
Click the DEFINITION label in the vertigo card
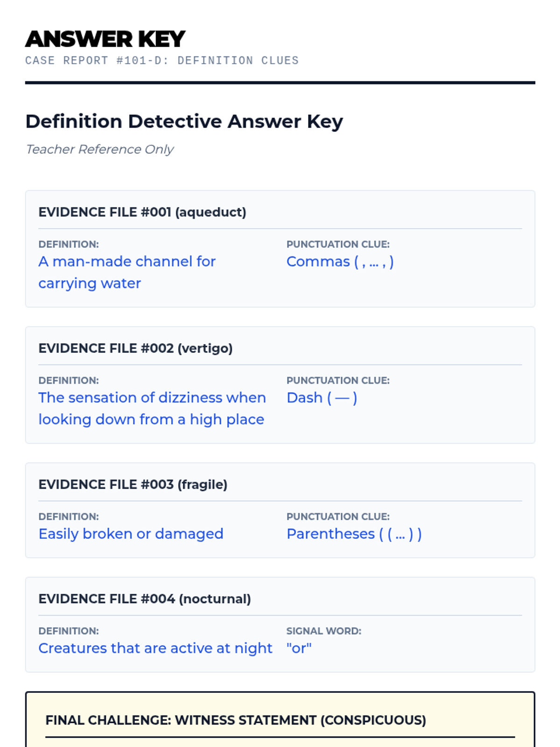(x=69, y=381)
